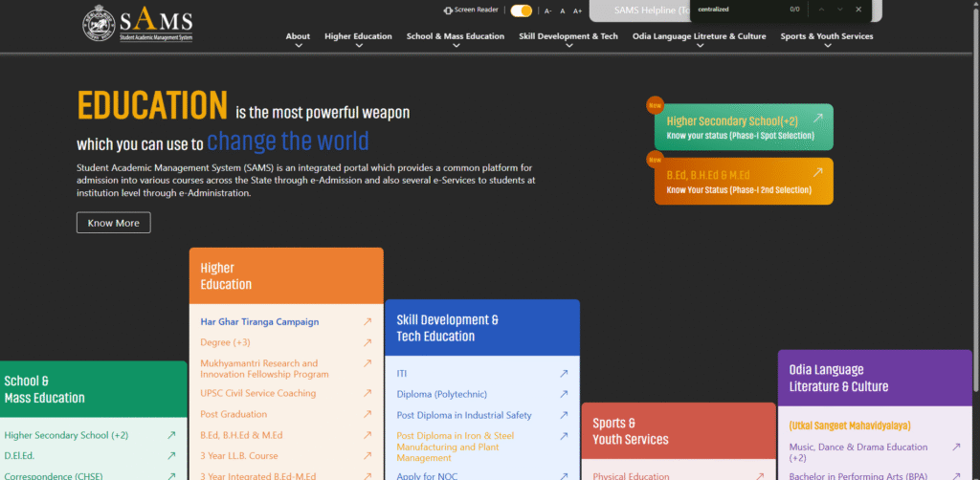Expand the chevron under About
The image size is (980, 480).
(x=299, y=46)
